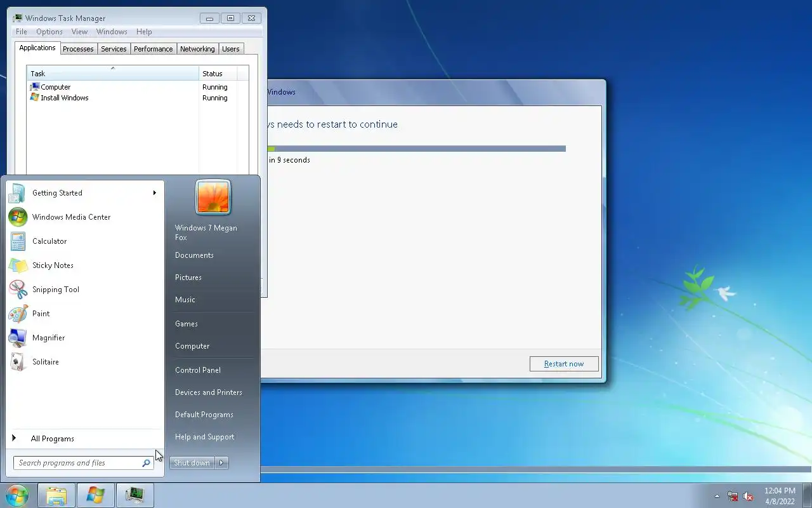The image size is (812, 508).
Task: Open Default Programs link
Action: pyautogui.click(x=204, y=415)
